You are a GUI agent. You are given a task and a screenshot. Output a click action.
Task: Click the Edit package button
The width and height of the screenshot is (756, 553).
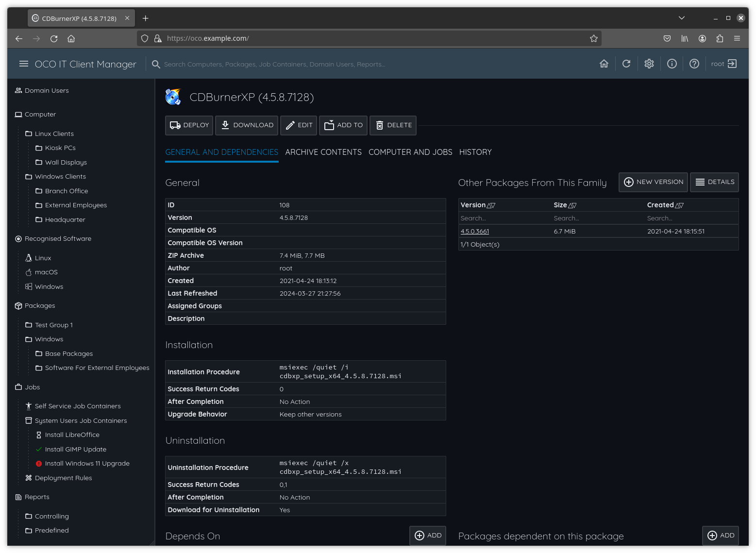click(x=299, y=125)
